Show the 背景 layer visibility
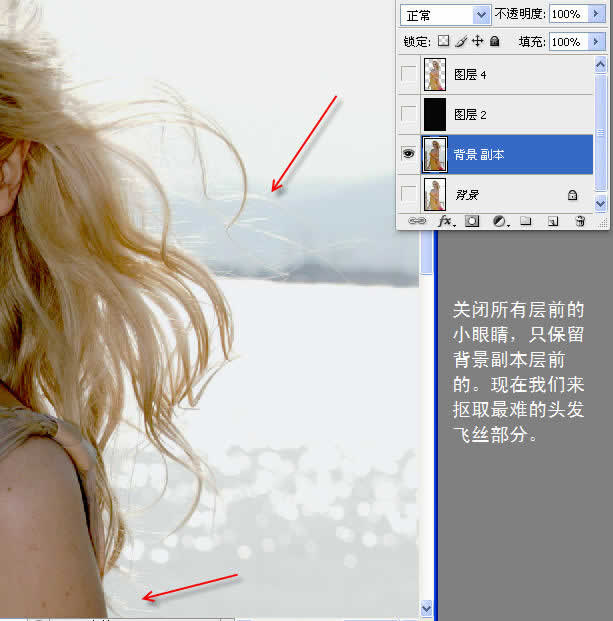613x621 pixels. (408, 194)
